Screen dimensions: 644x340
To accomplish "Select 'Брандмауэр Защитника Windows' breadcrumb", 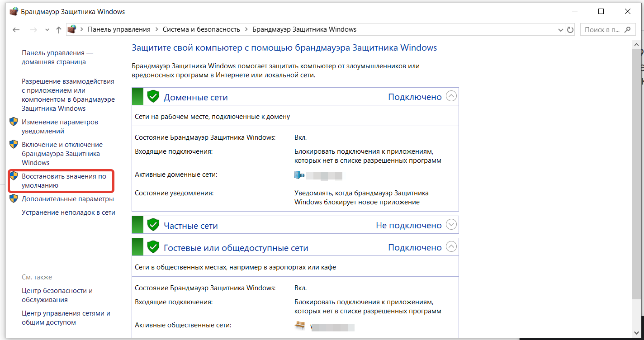I will (304, 29).
